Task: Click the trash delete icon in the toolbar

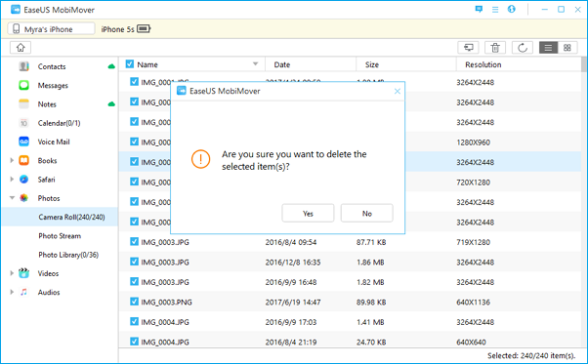Action: click(495, 48)
